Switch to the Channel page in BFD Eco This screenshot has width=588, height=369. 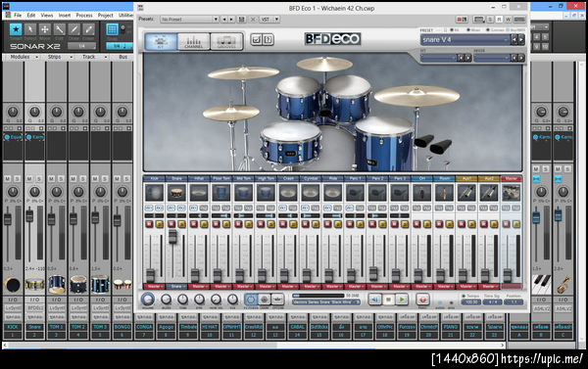coord(193,41)
